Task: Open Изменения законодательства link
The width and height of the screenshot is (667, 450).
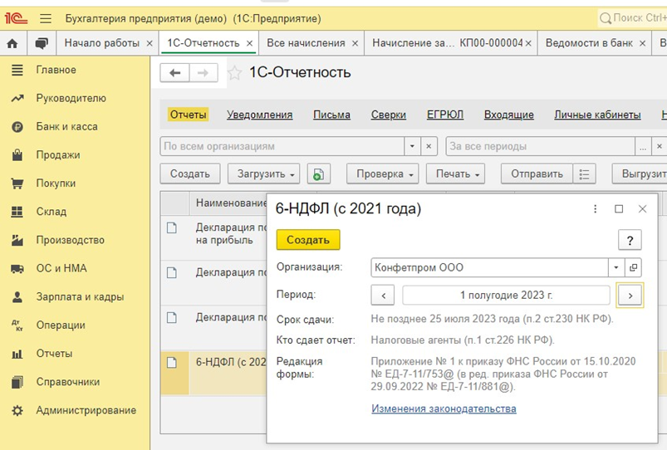Action: [x=444, y=409]
